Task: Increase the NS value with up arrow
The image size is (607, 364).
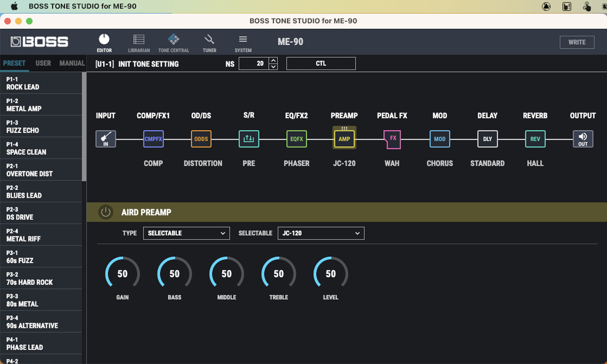Action: pyautogui.click(x=273, y=60)
